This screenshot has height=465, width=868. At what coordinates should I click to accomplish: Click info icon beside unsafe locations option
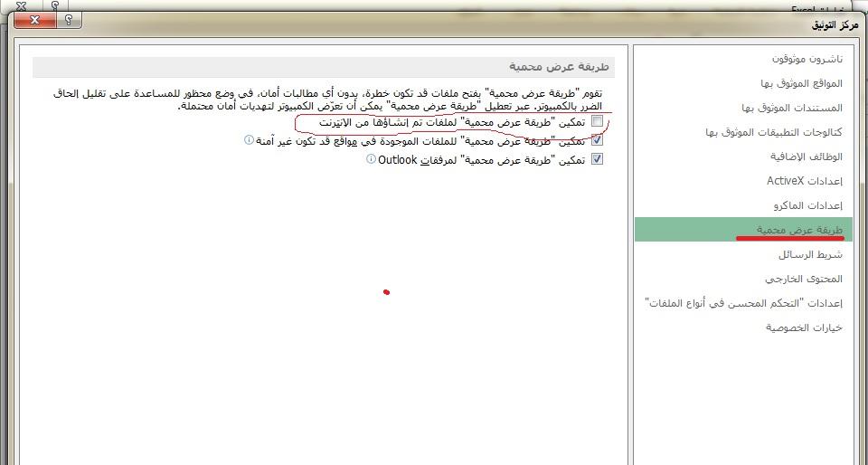pyautogui.click(x=250, y=140)
